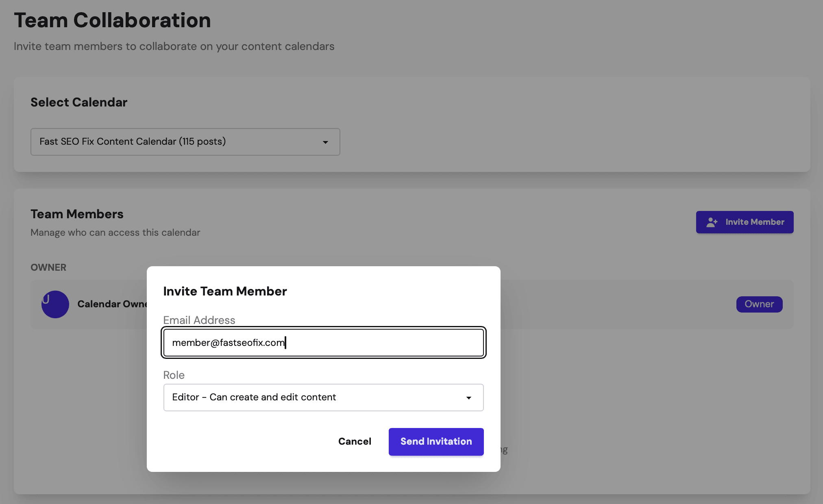This screenshot has height=504, width=823.
Task: Select "Fast SEO Fix Content Calendar (115 posts)"
Action: (x=185, y=141)
